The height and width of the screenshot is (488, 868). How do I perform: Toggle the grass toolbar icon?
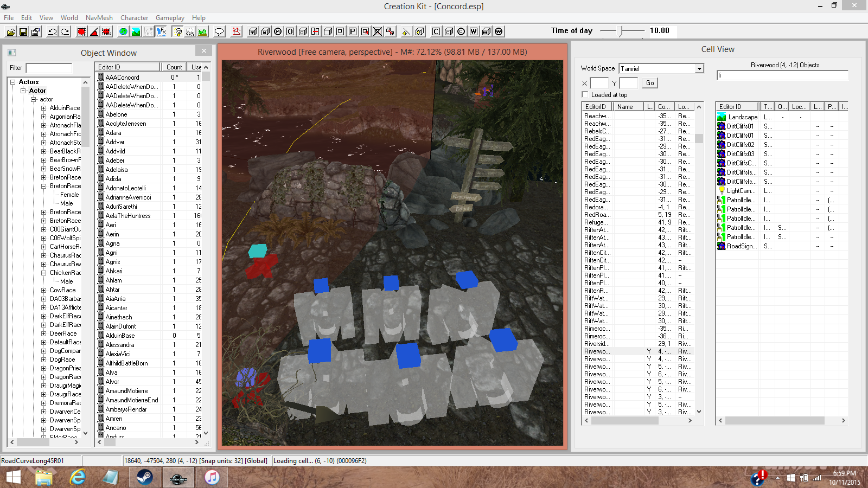pyautogui.click(x=202, y=31)
